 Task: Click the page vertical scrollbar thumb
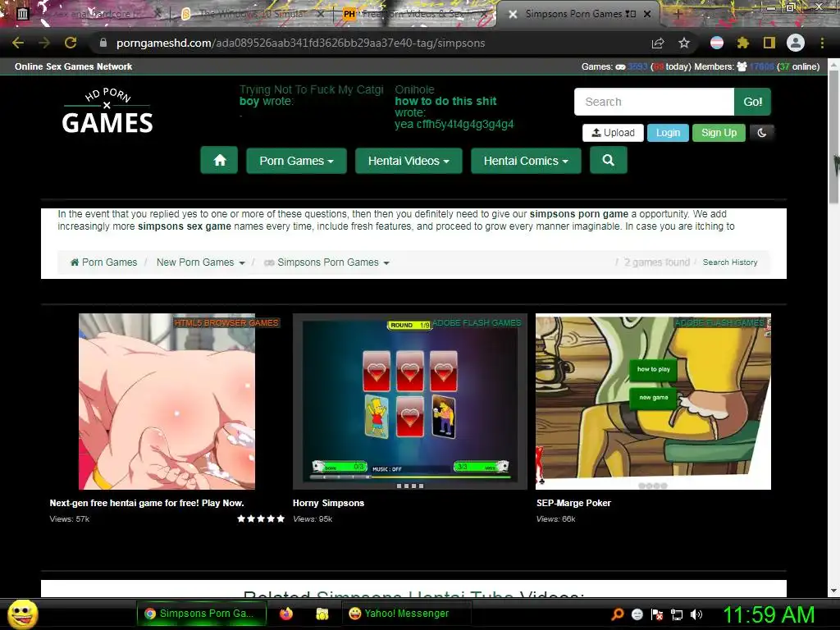tap(833, 137)
